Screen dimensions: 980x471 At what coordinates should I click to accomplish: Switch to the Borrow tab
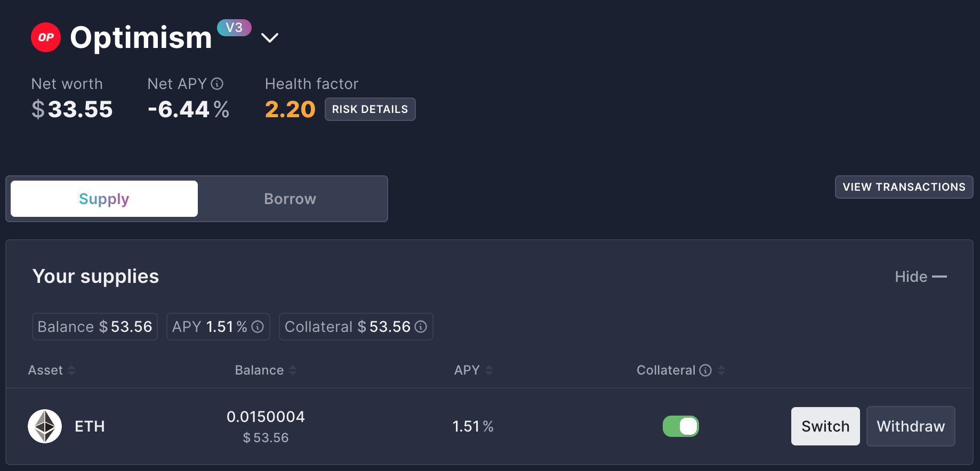click(290, 199)
